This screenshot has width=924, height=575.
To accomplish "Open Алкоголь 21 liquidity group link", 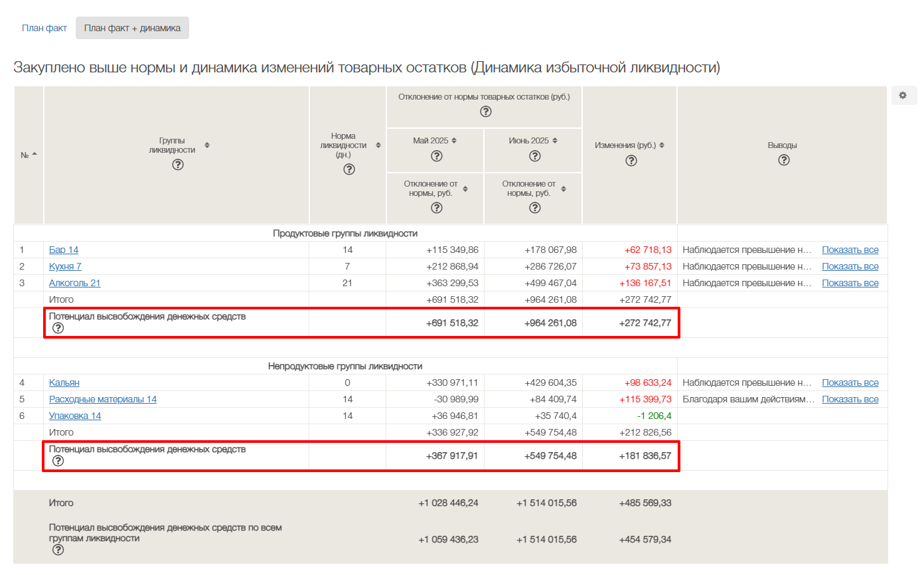I will coord(74,284).
